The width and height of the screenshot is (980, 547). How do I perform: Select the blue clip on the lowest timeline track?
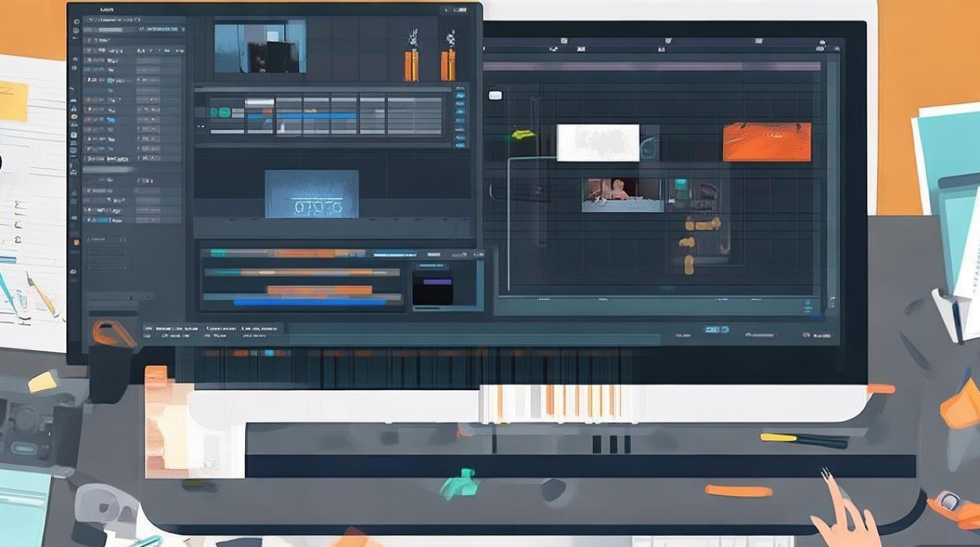[x=310, y=301]
